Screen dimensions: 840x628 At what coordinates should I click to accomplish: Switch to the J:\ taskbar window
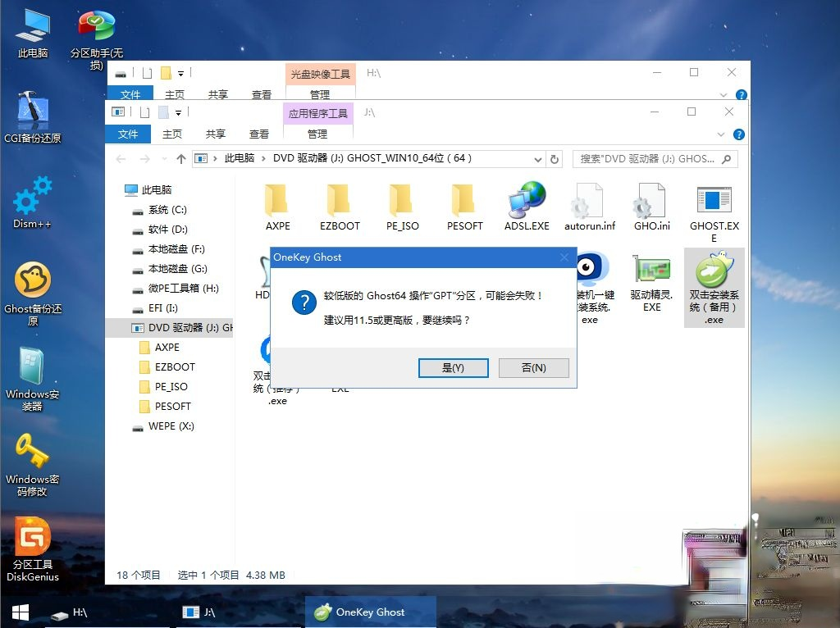(239, 612)
